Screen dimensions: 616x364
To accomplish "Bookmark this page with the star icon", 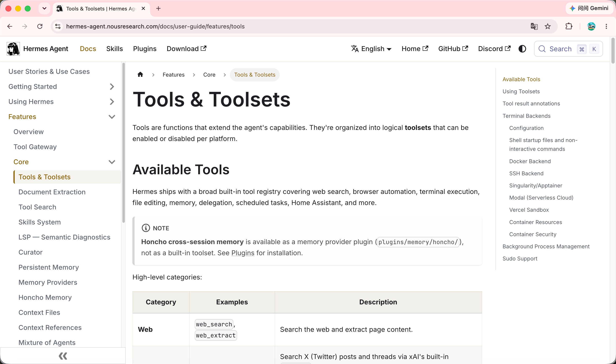I will coord(547,26).
